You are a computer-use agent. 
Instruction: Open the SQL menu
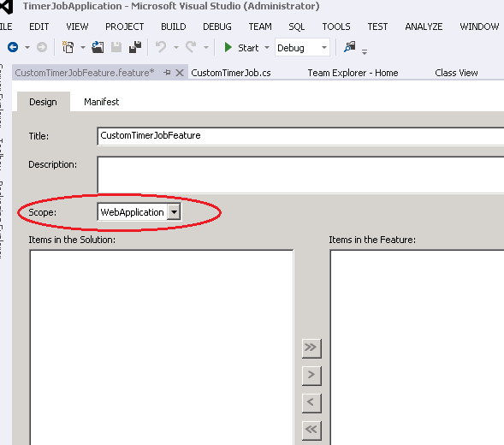(296, 27)
